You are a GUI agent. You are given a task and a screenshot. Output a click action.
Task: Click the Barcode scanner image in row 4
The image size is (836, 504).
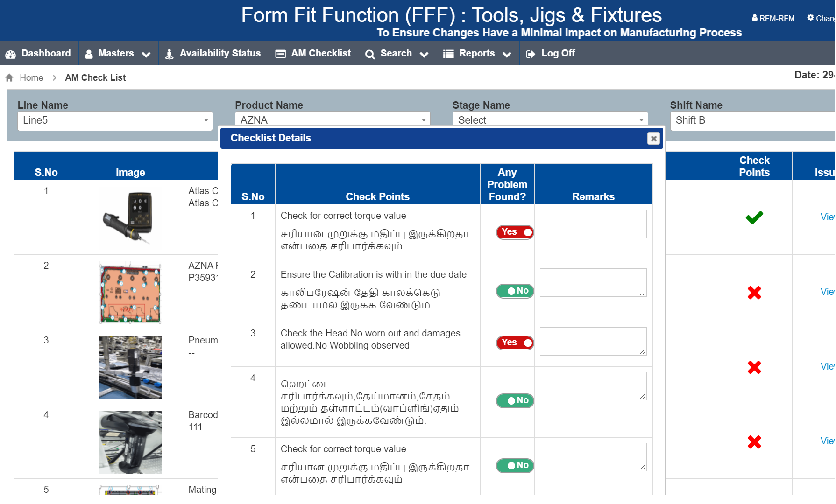tap(130, 442)
